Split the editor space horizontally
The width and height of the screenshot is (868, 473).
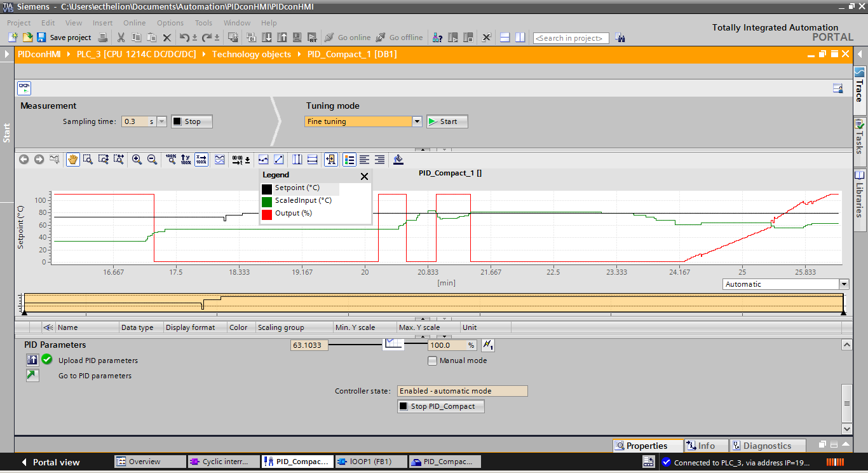coord(505,38)
